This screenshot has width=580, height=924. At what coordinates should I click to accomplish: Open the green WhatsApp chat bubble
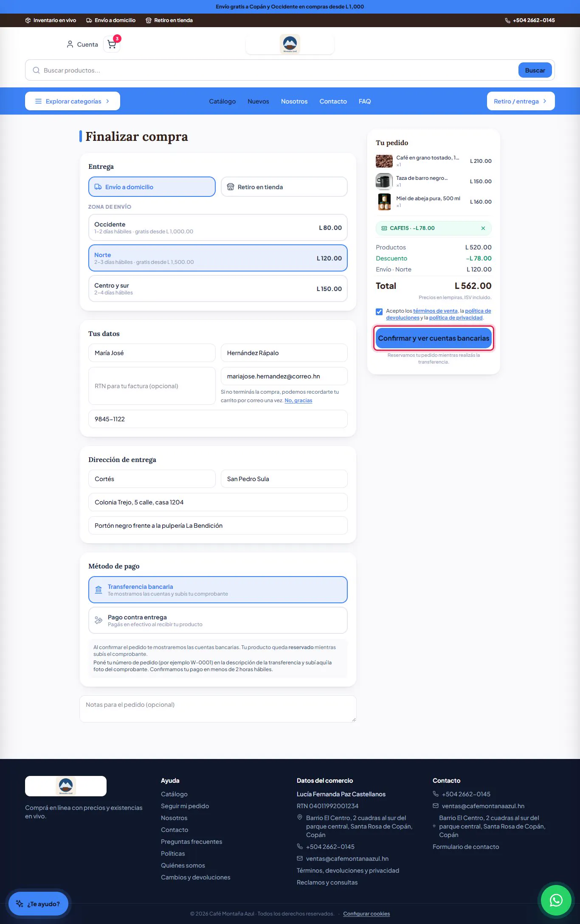click(x=556, y=900)
